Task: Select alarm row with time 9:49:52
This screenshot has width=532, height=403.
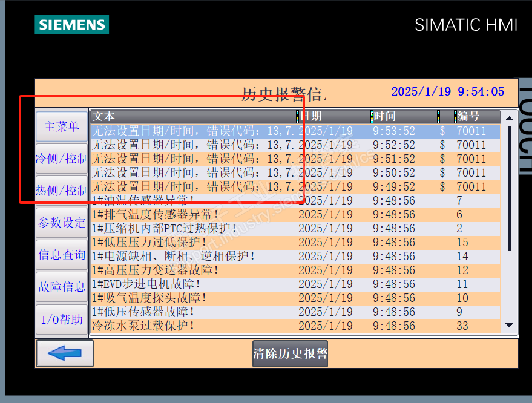Action: tap(295, 186)
